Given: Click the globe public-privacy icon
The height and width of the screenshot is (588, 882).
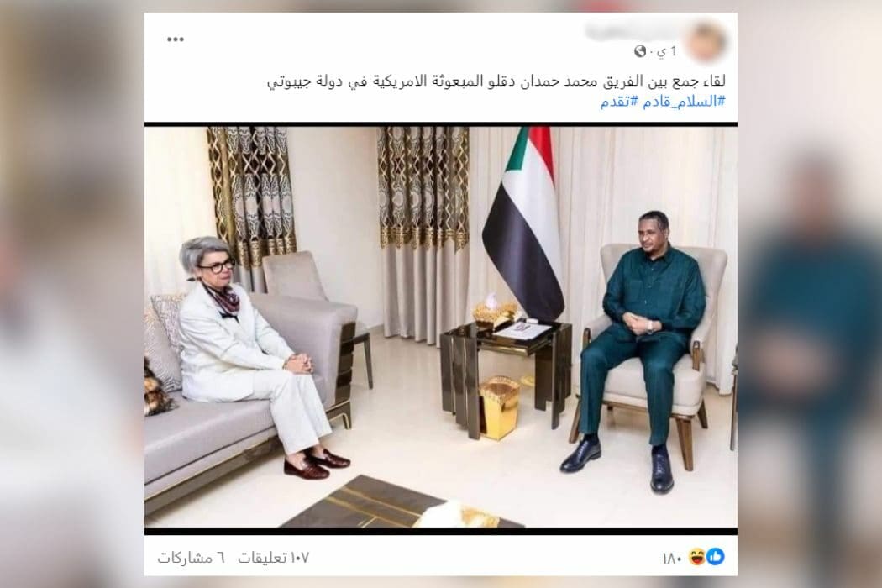Looking at the screenshot, I should click(x=640, y=52).
